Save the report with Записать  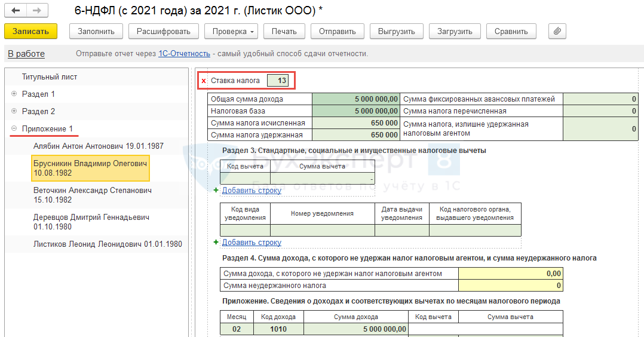[31, 31]
